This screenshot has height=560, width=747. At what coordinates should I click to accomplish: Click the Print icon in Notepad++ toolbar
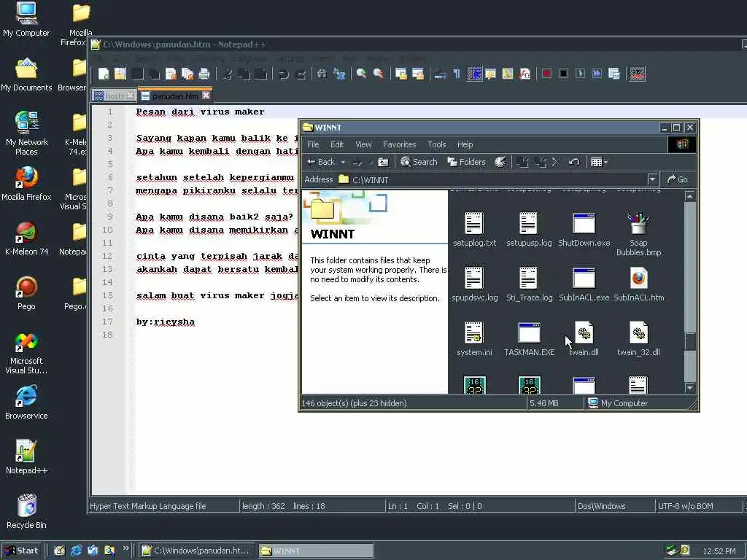click(x=204, y=74)
